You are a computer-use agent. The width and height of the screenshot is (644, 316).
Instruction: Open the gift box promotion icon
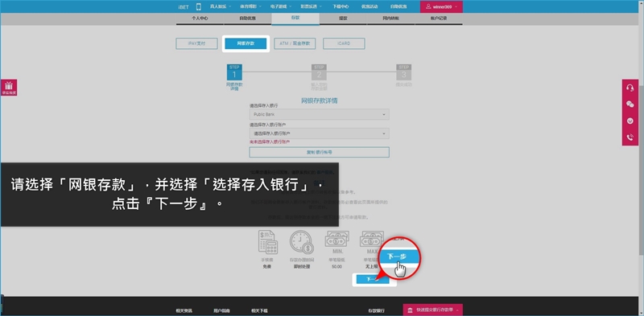9,88
